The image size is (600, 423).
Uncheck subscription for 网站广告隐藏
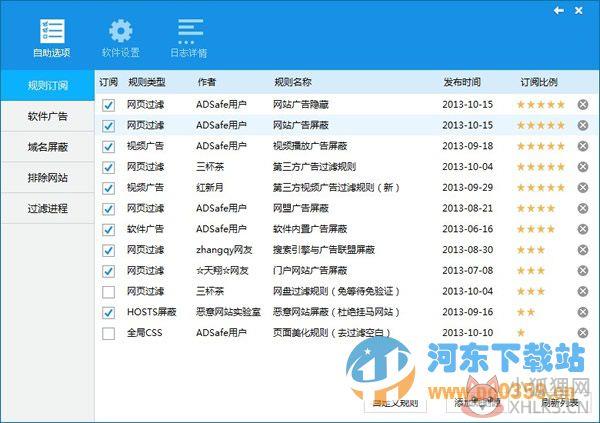click(109, 105)
